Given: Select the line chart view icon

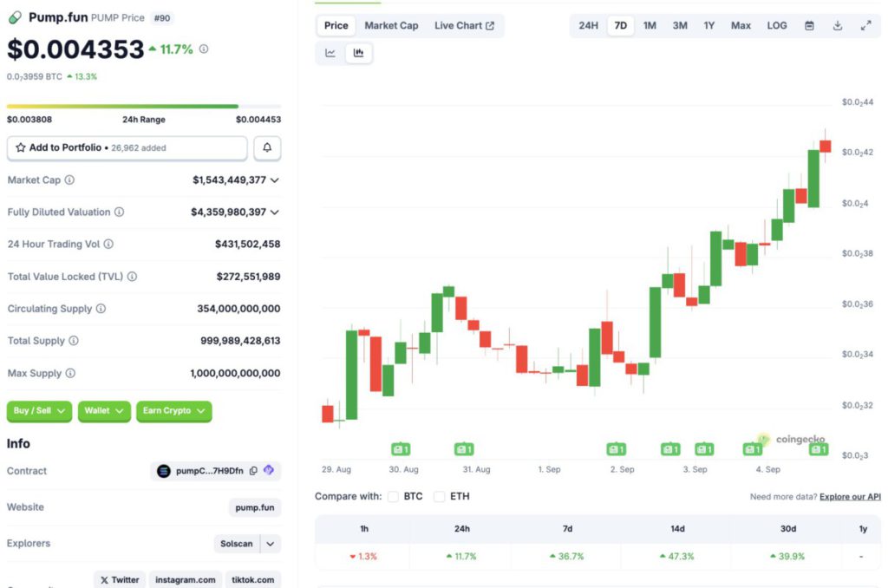Looking at the screenshot, I should [330, 53].
